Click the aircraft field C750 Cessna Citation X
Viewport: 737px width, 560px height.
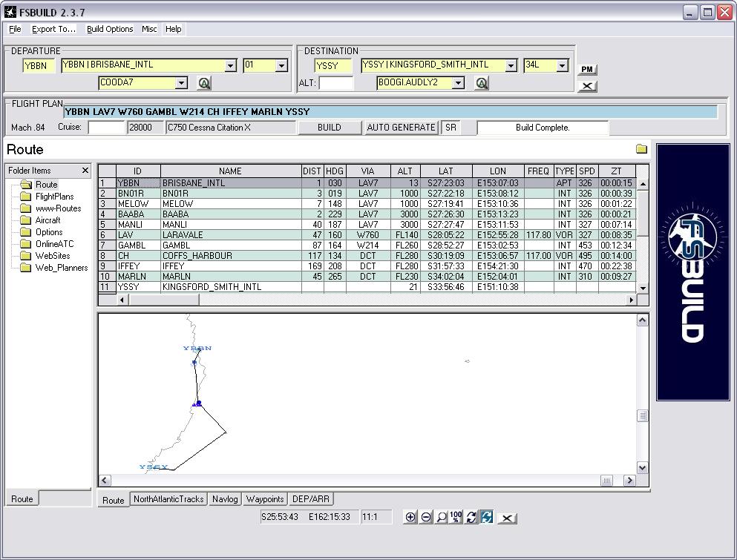231,128
